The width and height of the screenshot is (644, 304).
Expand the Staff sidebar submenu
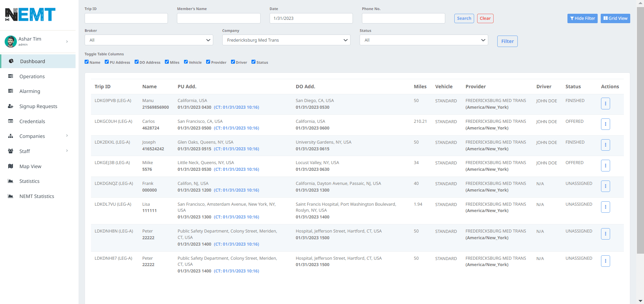click(25, 151)
